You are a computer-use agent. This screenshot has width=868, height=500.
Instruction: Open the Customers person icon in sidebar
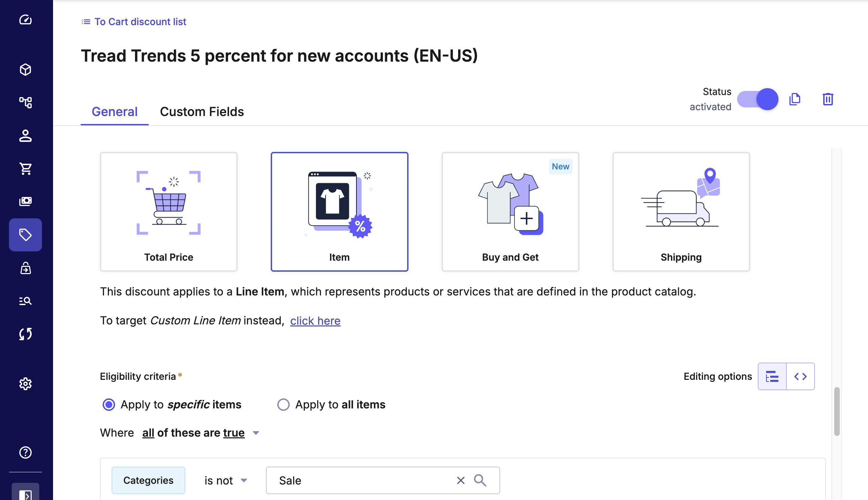pos(25,136)
